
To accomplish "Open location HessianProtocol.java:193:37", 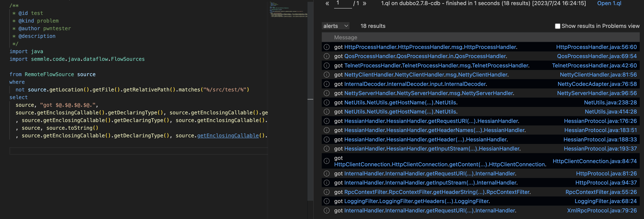I will pos(600,149).
